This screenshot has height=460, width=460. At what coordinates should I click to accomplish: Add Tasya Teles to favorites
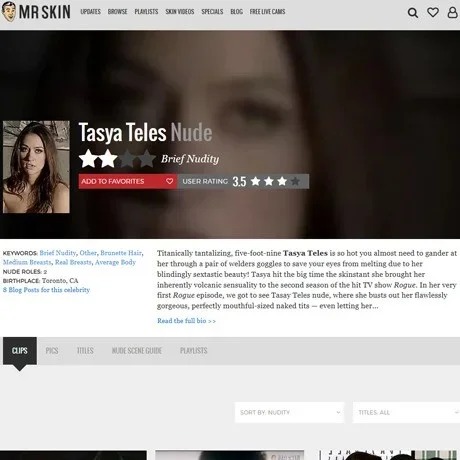(x=128, y=181)
